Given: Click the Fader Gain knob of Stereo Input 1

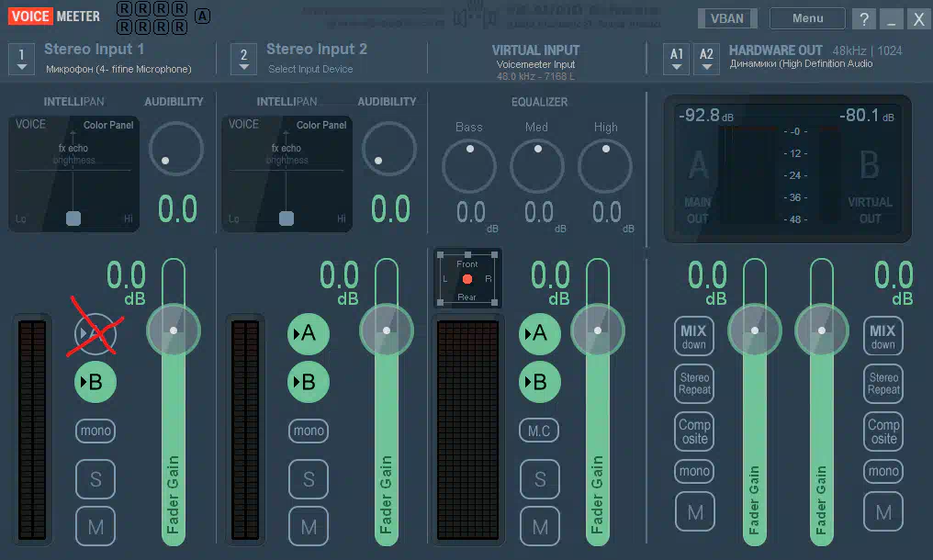Looking at the screenshot, I should click(x=174, y=330).
